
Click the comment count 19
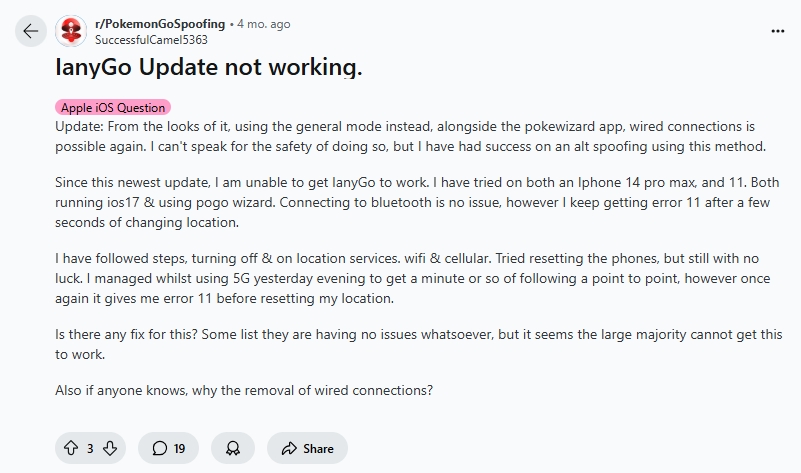click(180, 448)
